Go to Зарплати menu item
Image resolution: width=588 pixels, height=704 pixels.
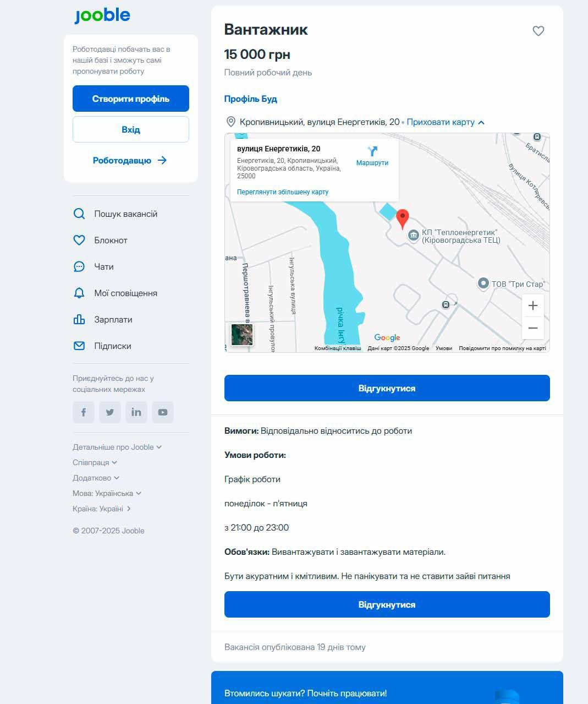tap(113, 320)
